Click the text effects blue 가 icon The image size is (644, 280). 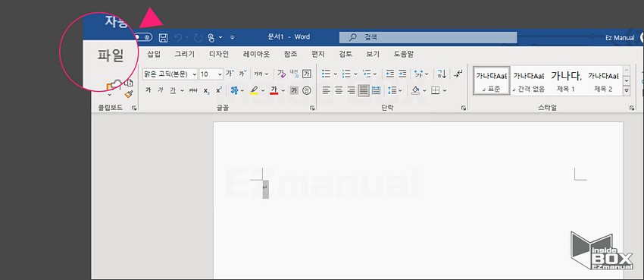[x=235, y=90]
